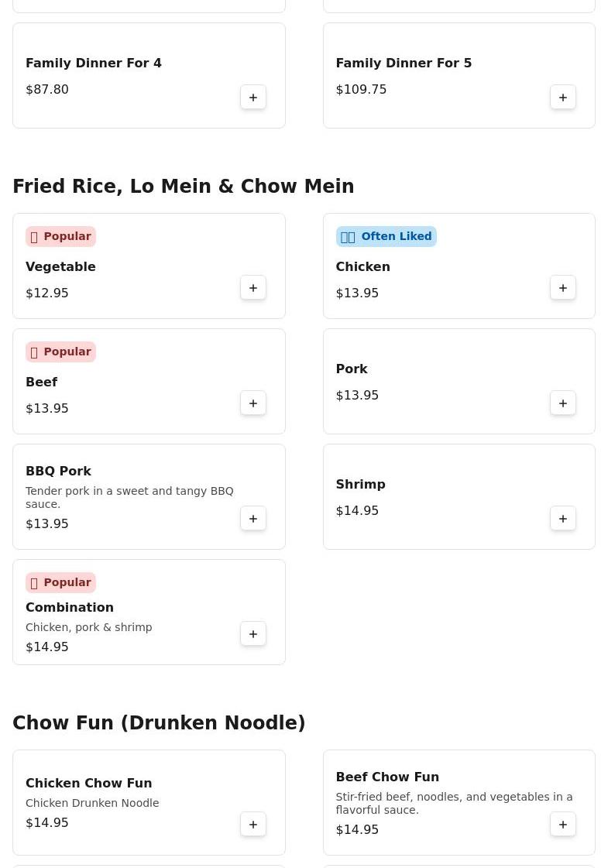This screenshot has width=608, height=868.
Task: Add BBQ Pork using plus icon
Action: [x=253, y=519]
